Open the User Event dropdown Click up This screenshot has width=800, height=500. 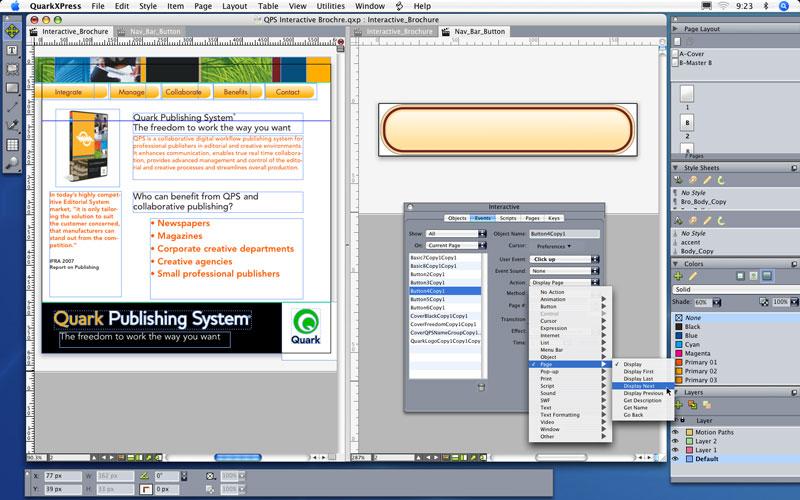click(x=564, y=259)
